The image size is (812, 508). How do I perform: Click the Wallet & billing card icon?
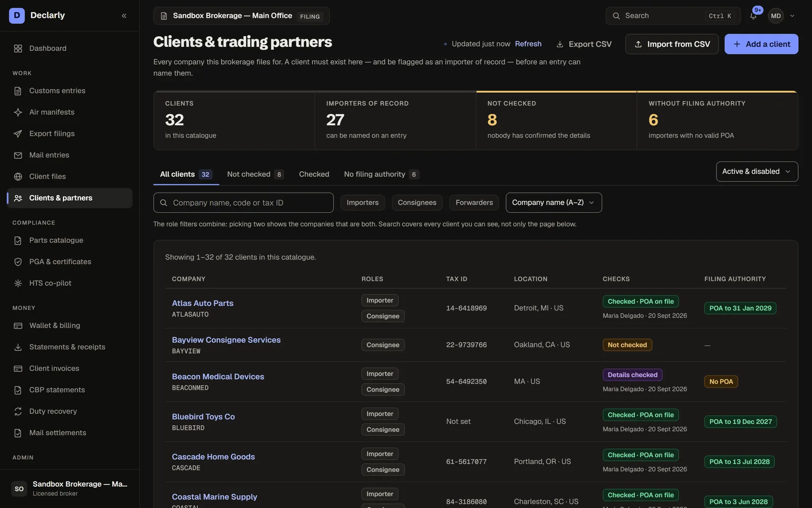pos(18,326)
